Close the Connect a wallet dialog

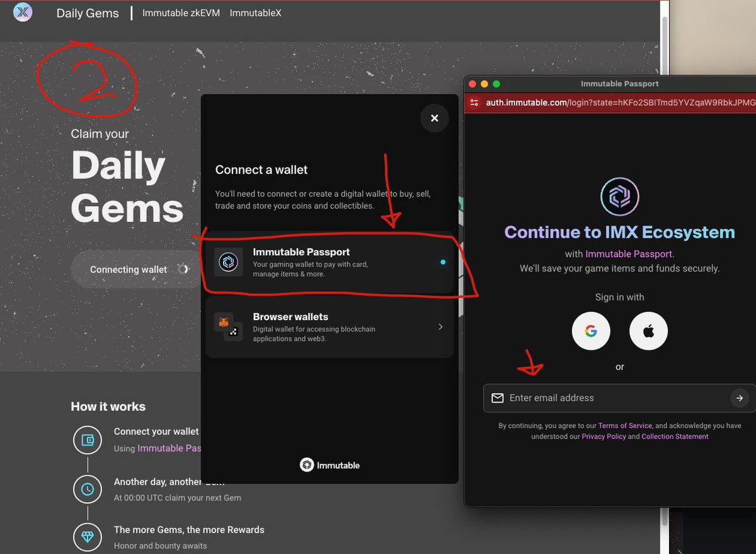(x=434, y=118)
